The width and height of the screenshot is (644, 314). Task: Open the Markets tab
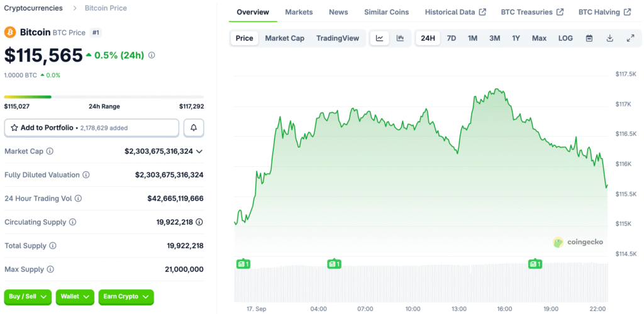coord(299,12)
